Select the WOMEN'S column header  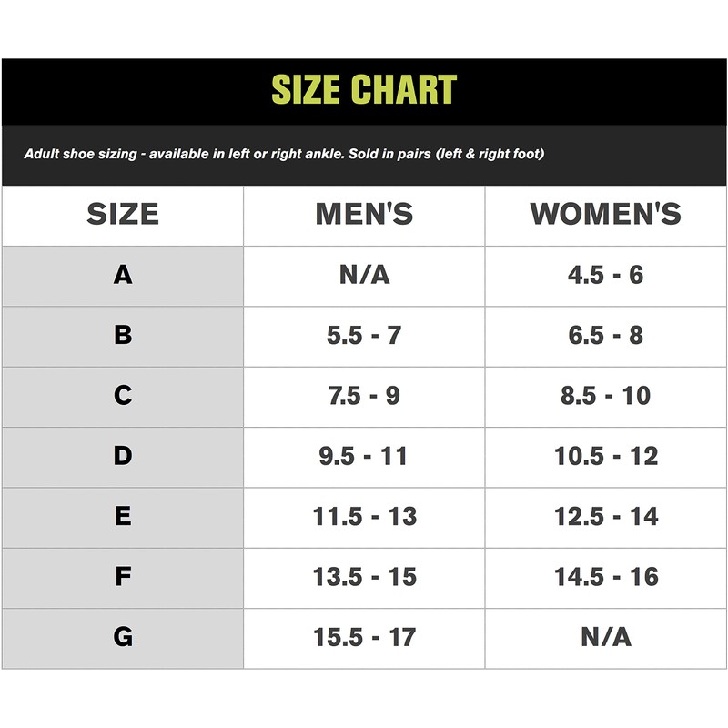click(x=605, y=215)
